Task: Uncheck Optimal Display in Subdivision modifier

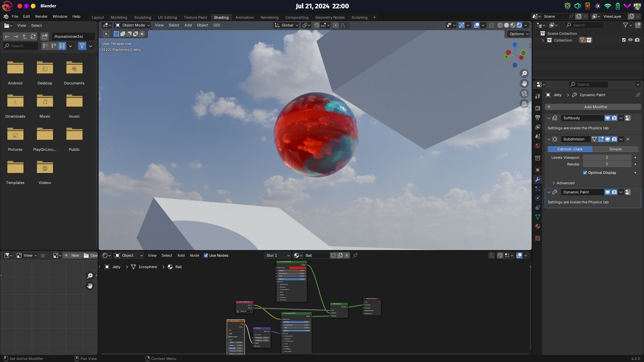Action: click(585, 173)
